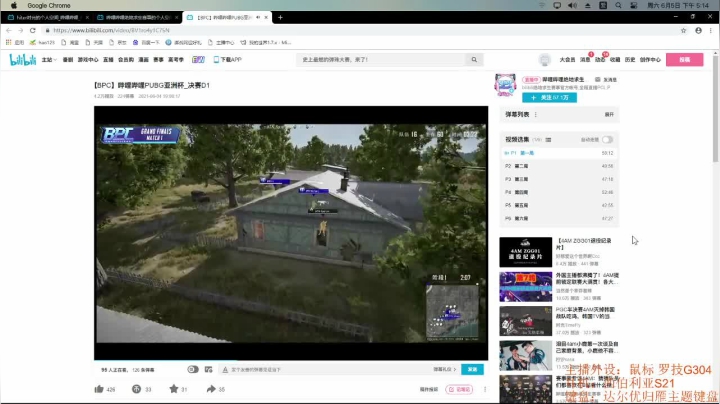Click the page vertical scrollbar
This screenshot has width=720, height=404.
click(x=715, y=109)
